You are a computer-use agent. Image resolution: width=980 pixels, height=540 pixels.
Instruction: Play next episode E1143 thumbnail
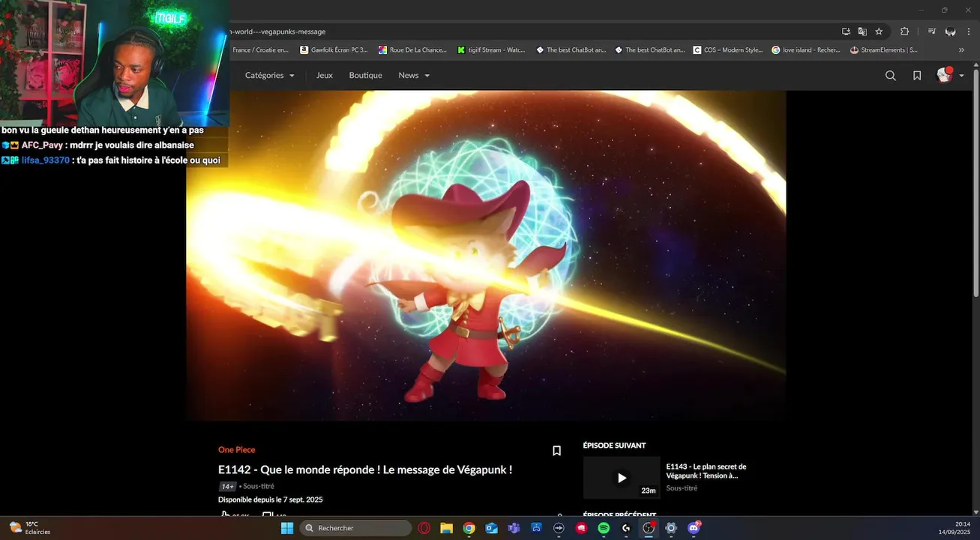tap(622, 478)
